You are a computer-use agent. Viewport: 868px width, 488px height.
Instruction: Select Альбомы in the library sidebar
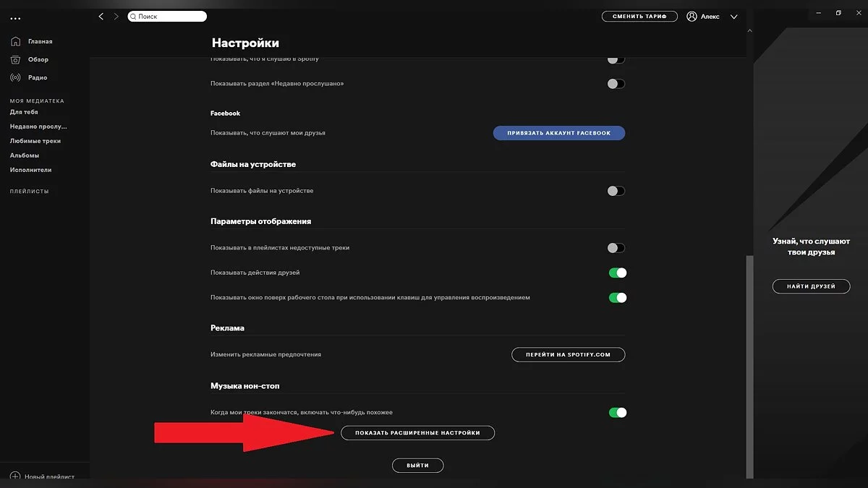point(25,155)
